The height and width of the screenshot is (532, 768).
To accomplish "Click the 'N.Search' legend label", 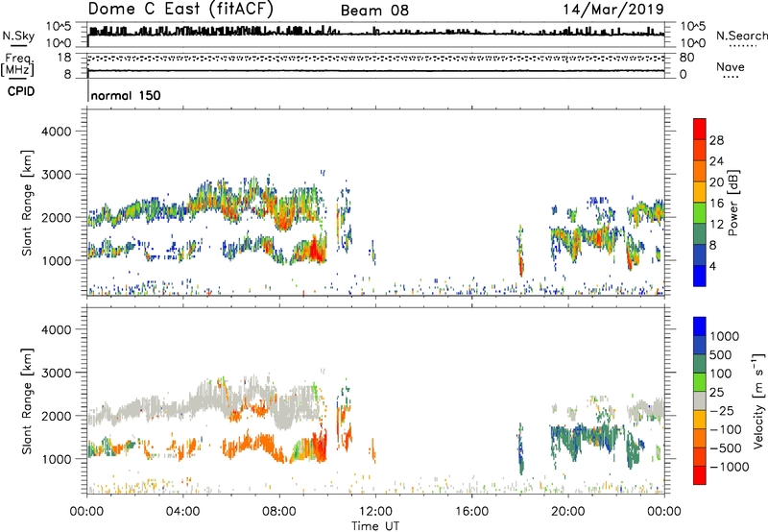I will click(x=741, y=36).
